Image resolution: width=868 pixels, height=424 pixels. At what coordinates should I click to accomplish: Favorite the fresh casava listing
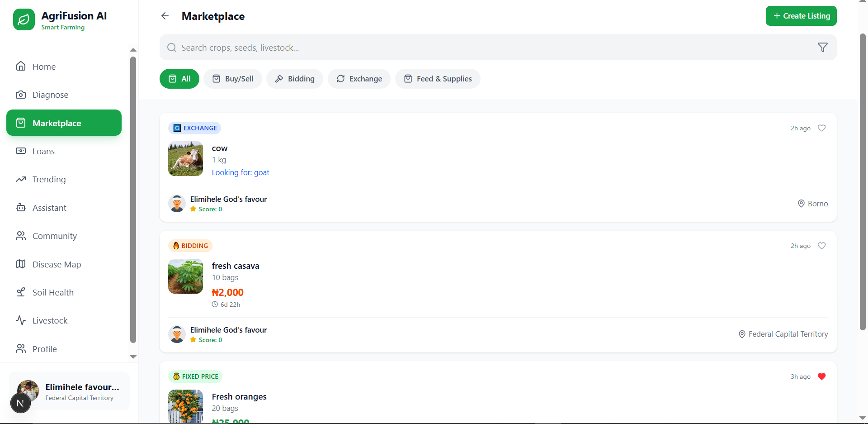[x=821, y=246]
